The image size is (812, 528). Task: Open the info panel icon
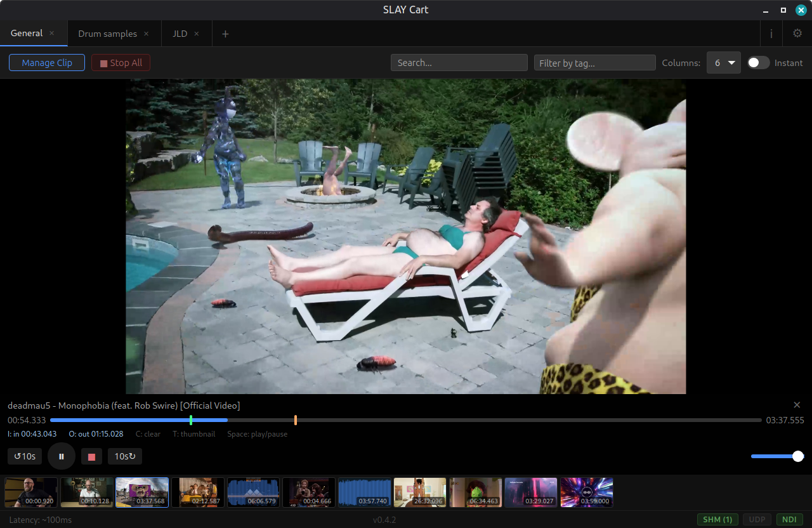[771, 34]
